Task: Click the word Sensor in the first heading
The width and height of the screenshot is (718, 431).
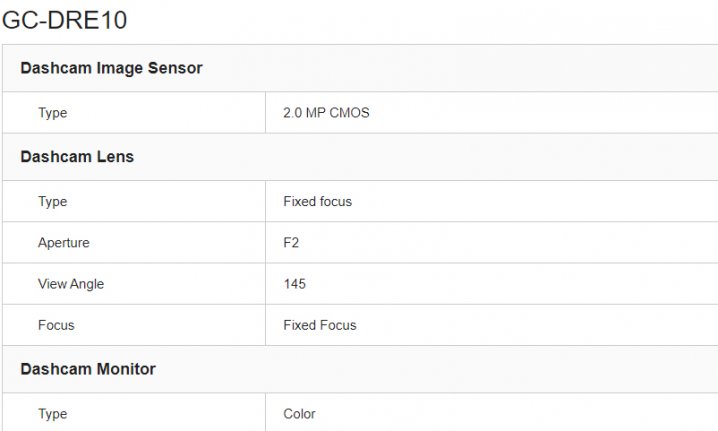Action: (176, 68)
